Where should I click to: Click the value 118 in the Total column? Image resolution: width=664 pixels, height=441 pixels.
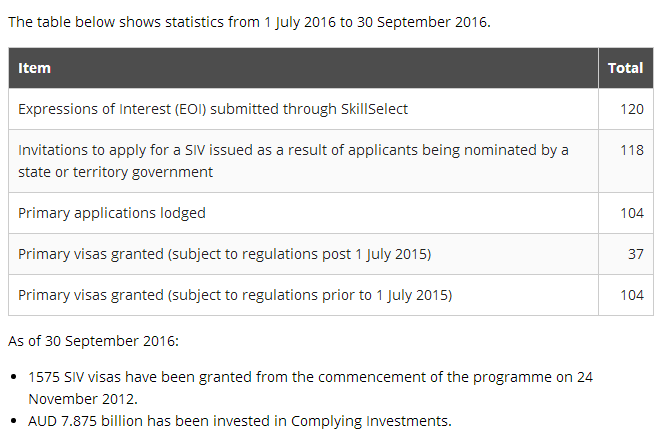click(631, 150)
